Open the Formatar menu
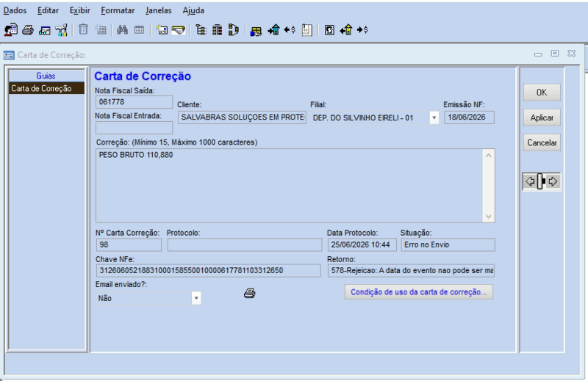The image size is (588, 381). click(118, 10)
